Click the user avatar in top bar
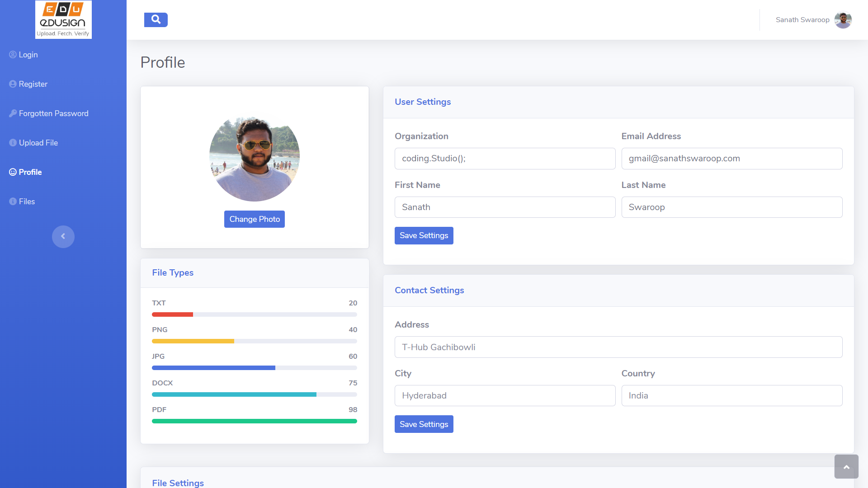Viewport: 868px width, 488px height. [843, 20]
